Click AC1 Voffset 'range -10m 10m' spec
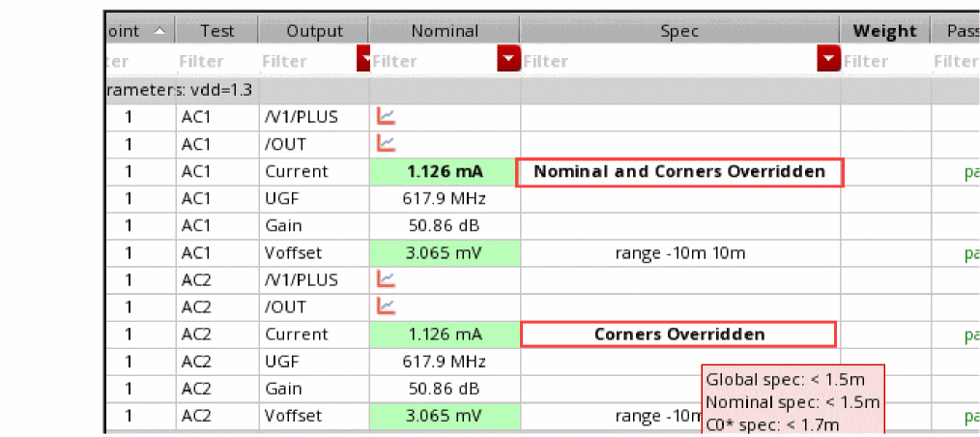The width and height of the screenshot is (980, 437). click(679, 253)
